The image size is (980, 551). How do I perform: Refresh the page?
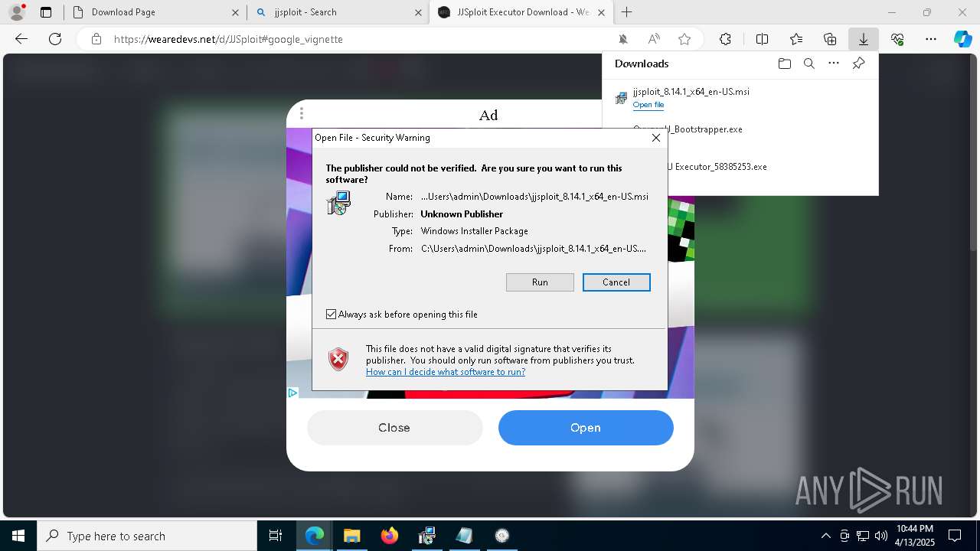pyautogui.click(x=55, y=39)
